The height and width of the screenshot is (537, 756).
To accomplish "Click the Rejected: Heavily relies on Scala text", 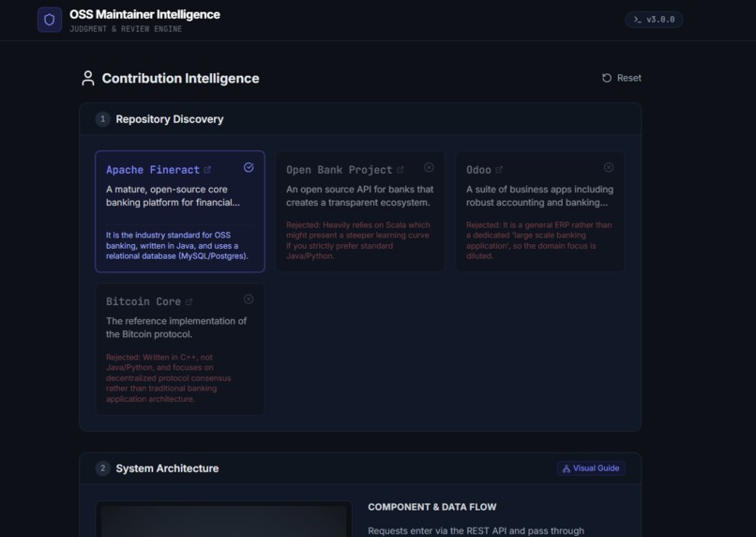I will pyautogui.click(x=358, y=240).
